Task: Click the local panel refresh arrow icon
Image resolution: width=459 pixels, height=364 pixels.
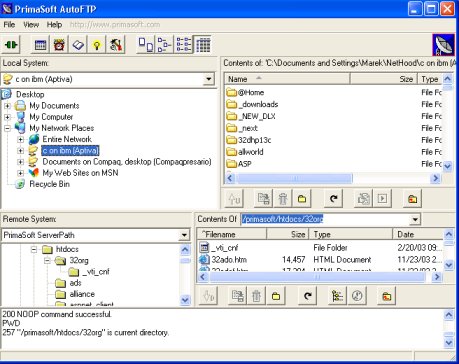Action: [333, 199]
